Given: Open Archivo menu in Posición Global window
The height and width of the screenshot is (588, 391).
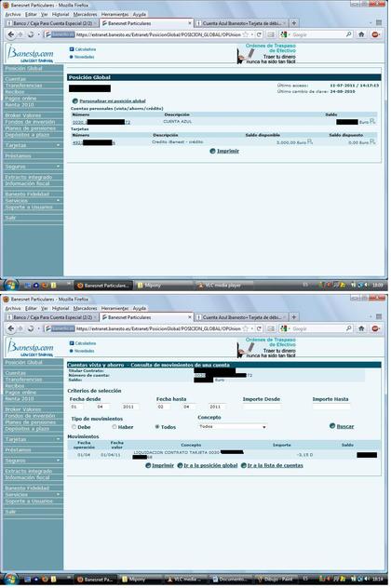Looking at the screenshot, I should click(13, 14).
